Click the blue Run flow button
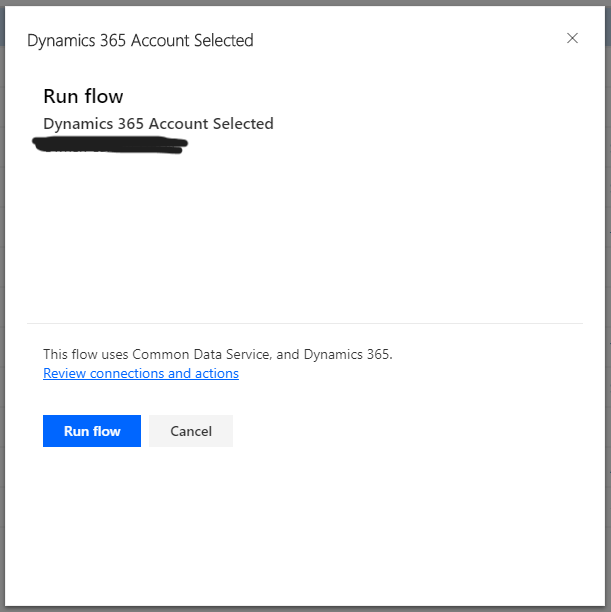Screen dimensions: 611x612 coord(92,431)
